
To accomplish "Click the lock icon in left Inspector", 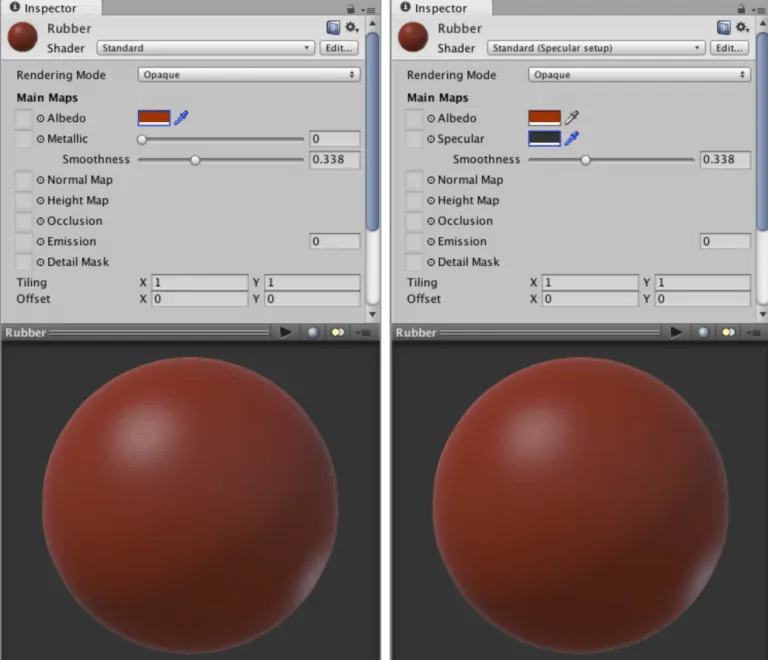I will click(x=351, y=9).
